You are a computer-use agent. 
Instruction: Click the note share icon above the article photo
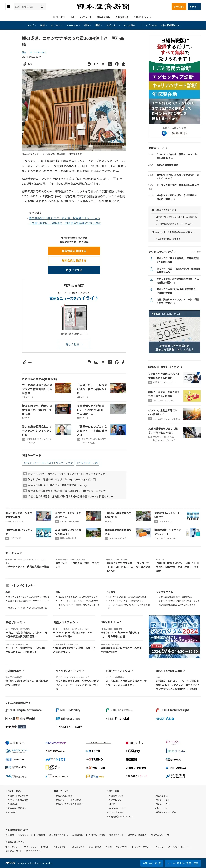tap(103, 64)
